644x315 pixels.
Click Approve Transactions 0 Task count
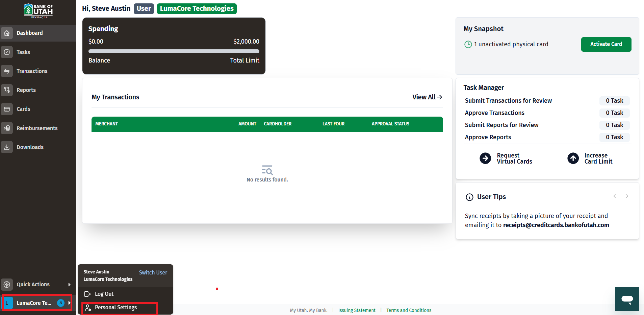(615, 113)
